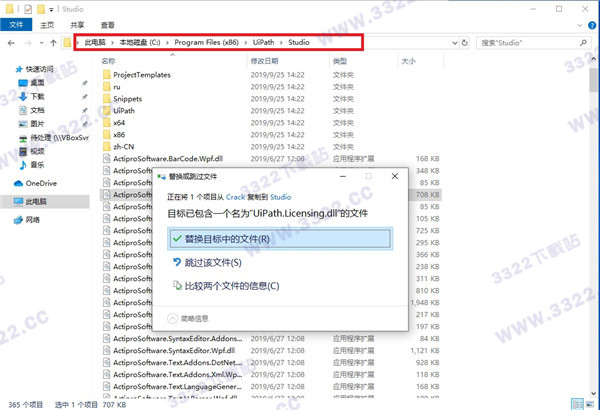Choose 替换目标中的文件(R) option

280,239
